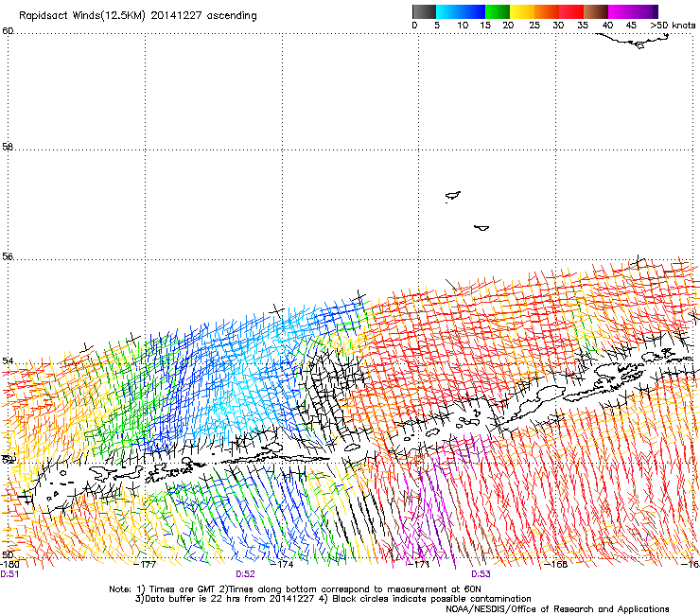700x615 pixels.
Task: Click the '45' legend scale label
Action: point(631,26)
